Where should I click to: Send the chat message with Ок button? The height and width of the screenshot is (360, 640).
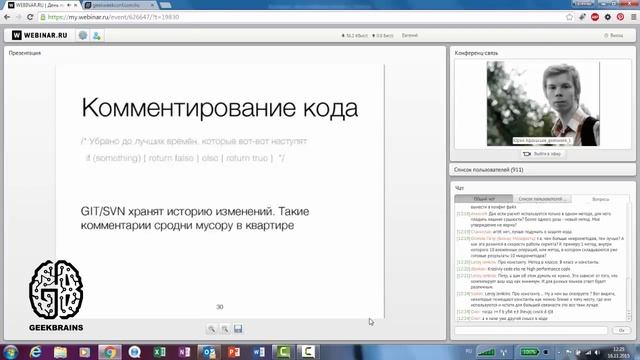[x=621, y=330]
